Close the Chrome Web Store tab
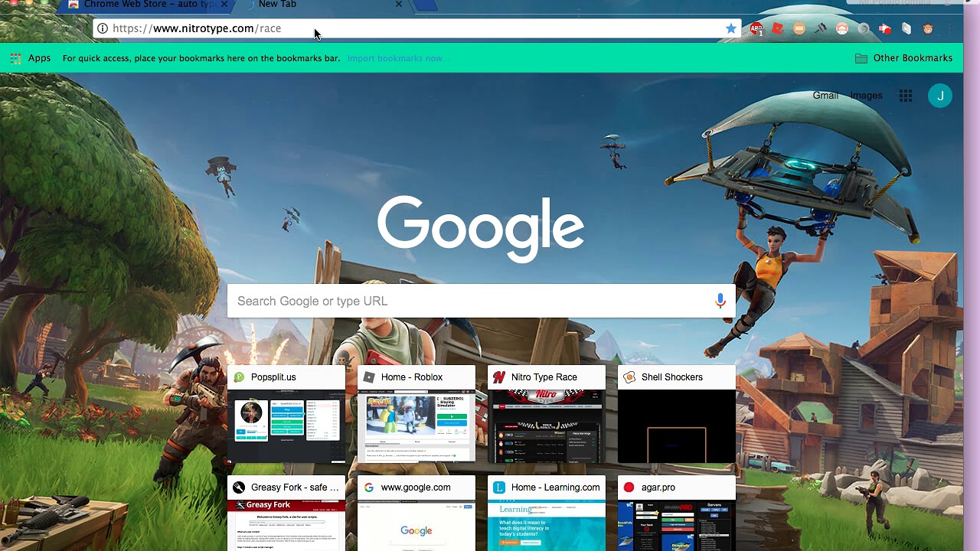 coord(224,5)
